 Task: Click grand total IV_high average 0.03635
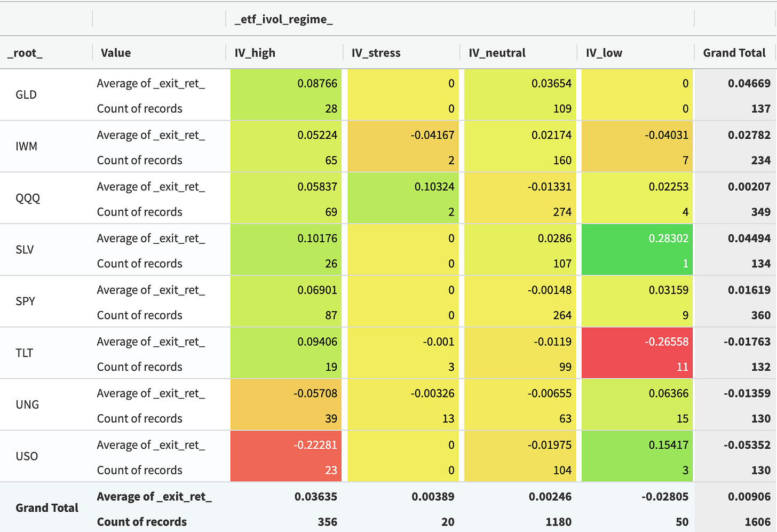click(x=316, y=497)
